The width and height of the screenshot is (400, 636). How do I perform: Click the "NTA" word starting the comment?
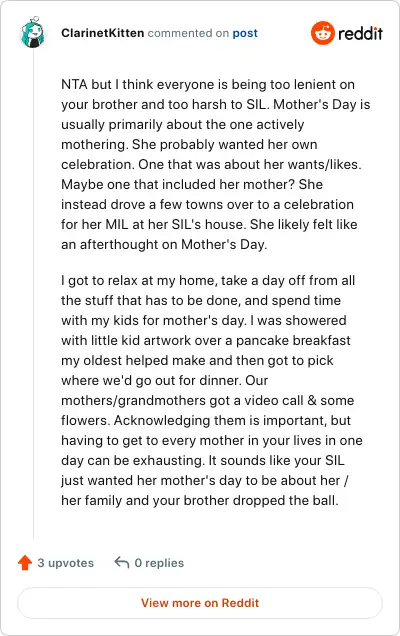pyautogui.click(x=74, y=84)
